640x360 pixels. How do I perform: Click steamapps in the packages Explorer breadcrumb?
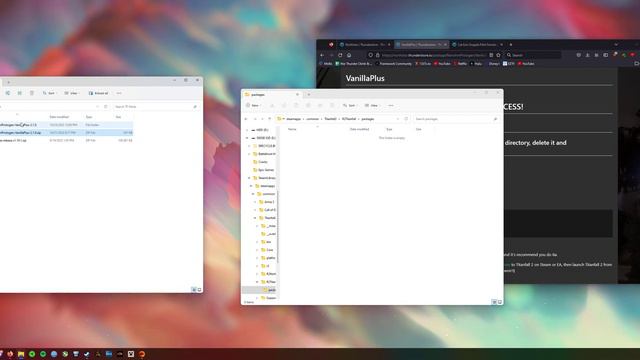point(293,119)
